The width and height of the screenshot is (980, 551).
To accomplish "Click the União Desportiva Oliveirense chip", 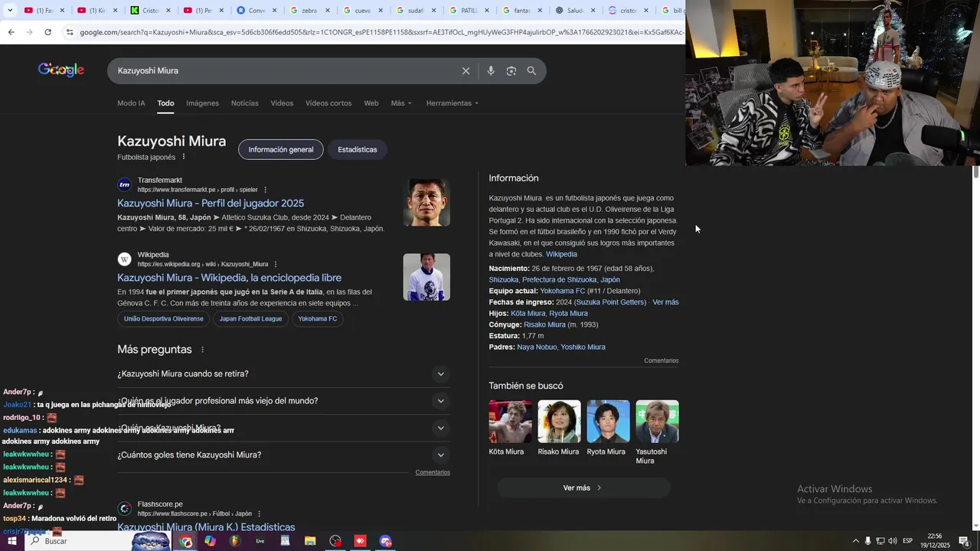I will [x=164, y=319].
